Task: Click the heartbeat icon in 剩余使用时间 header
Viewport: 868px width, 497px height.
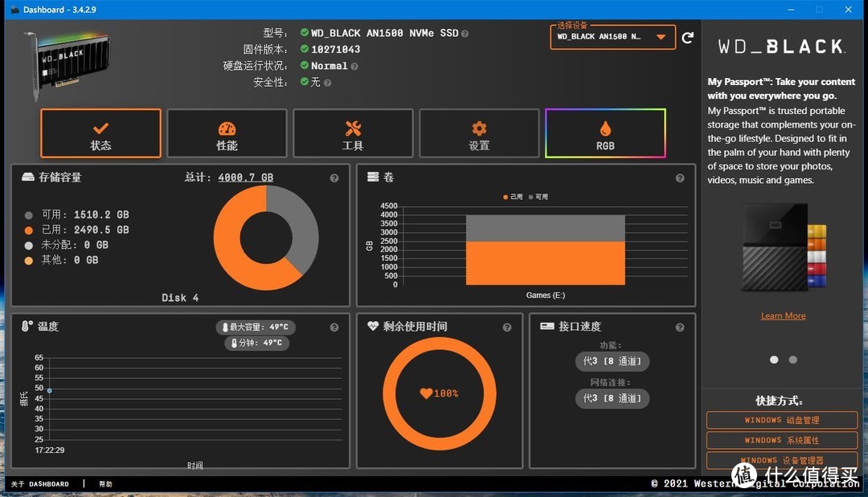Action: (x=373, y=326)
